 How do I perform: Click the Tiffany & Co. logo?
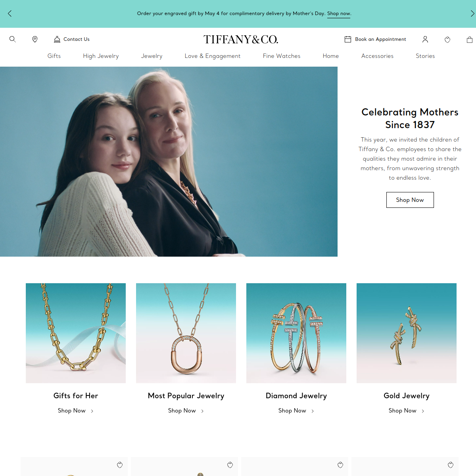(x=241, y=39)
